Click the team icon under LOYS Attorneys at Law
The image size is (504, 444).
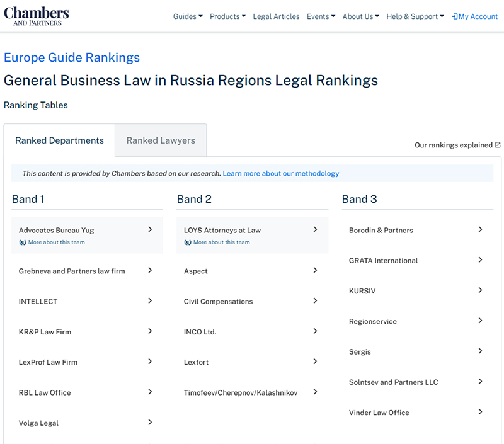[x=188, y=242]
